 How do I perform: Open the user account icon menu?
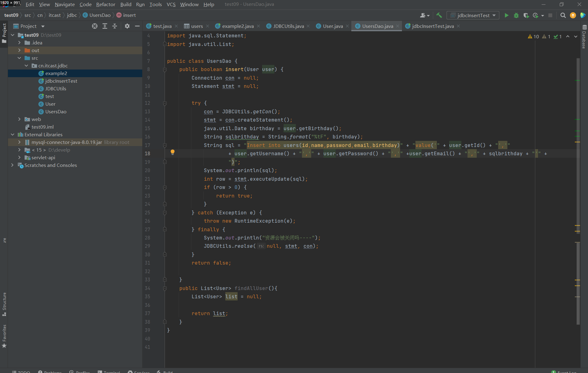pyautogui.click(x=425, y=15)
